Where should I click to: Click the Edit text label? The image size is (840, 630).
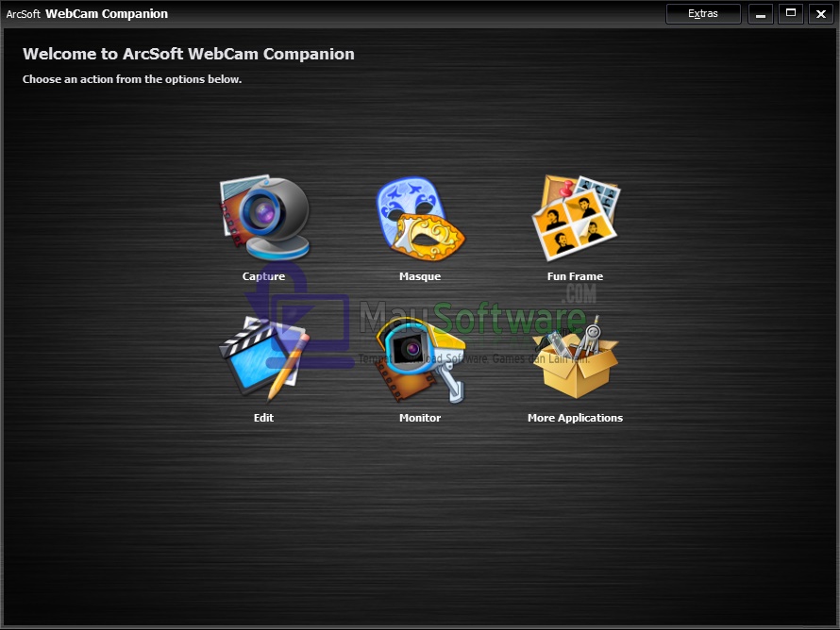pos(263,418)
